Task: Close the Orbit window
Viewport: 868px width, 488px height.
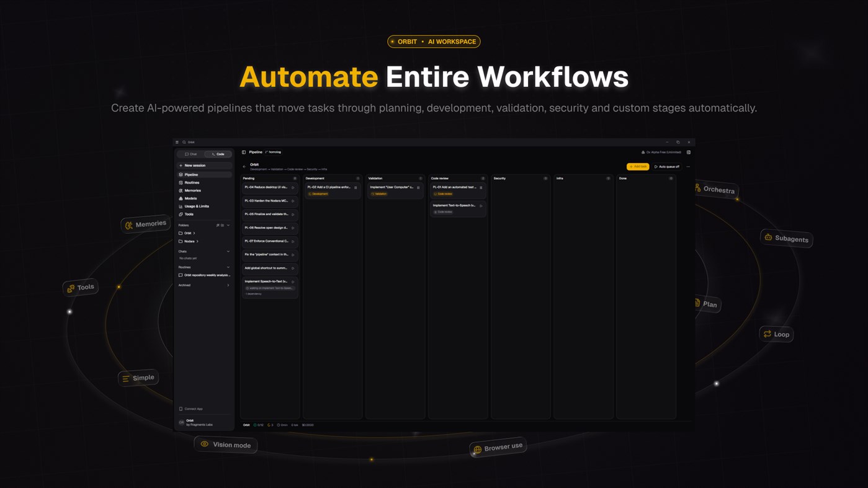Action: pyautogui.click(x=689, y=142)
